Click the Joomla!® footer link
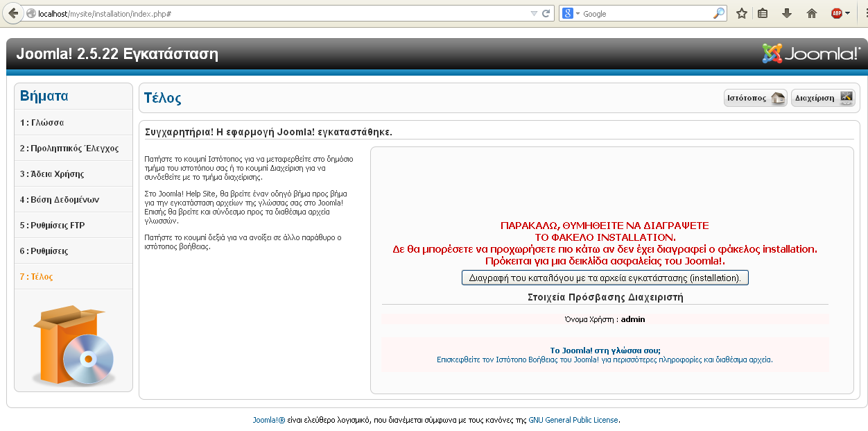868x431 pixels. pyautogui.click(x=269, y=420)
